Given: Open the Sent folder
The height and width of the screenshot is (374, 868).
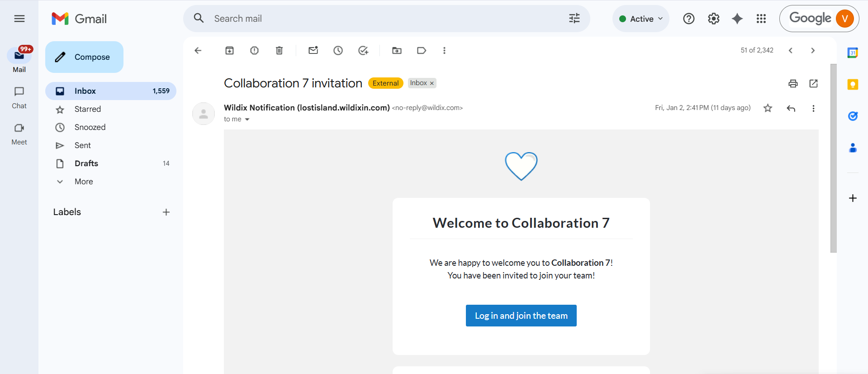Looking at the screenshot, I should pos(111,145).
